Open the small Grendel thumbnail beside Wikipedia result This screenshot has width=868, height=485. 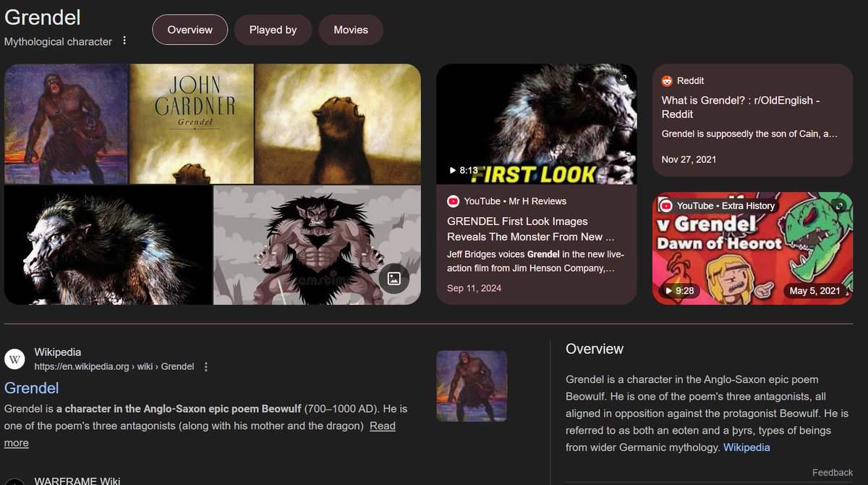pyautogui.click(x=472, y=386)
